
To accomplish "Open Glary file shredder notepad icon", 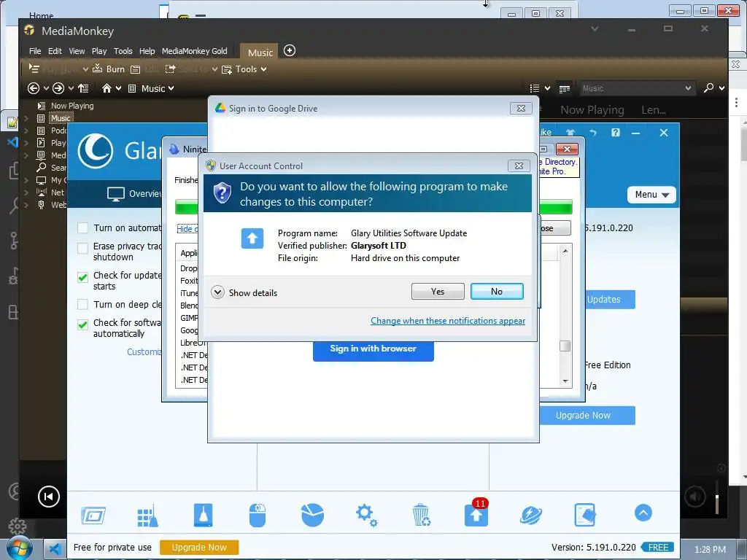I will tap(585, 516).
